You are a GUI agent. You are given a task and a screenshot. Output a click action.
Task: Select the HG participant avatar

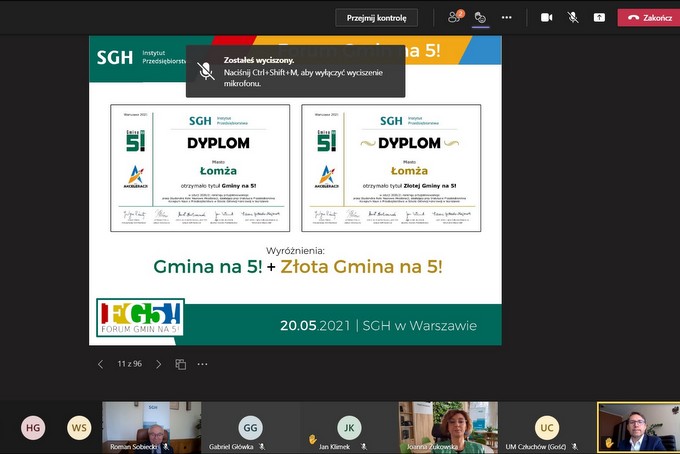(33, 428)
